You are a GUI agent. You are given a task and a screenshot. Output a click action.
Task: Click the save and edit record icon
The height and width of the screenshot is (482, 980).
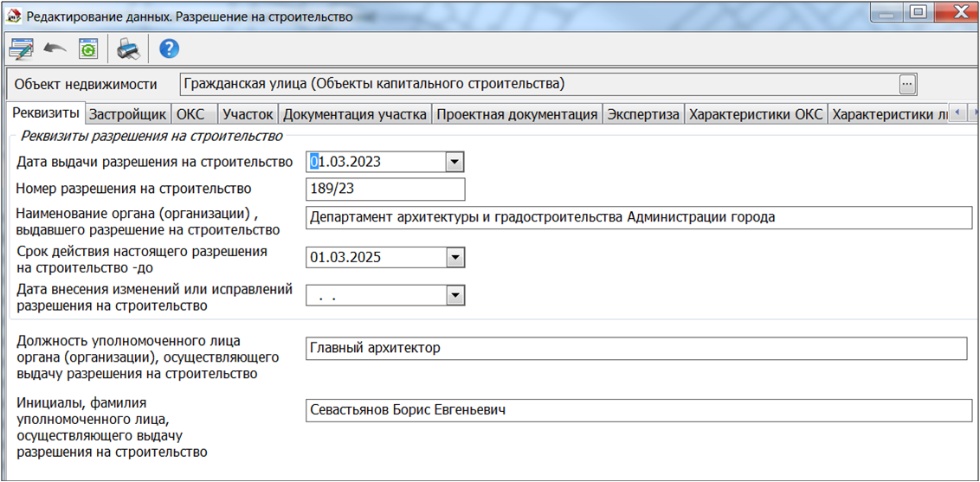[21, 48]
